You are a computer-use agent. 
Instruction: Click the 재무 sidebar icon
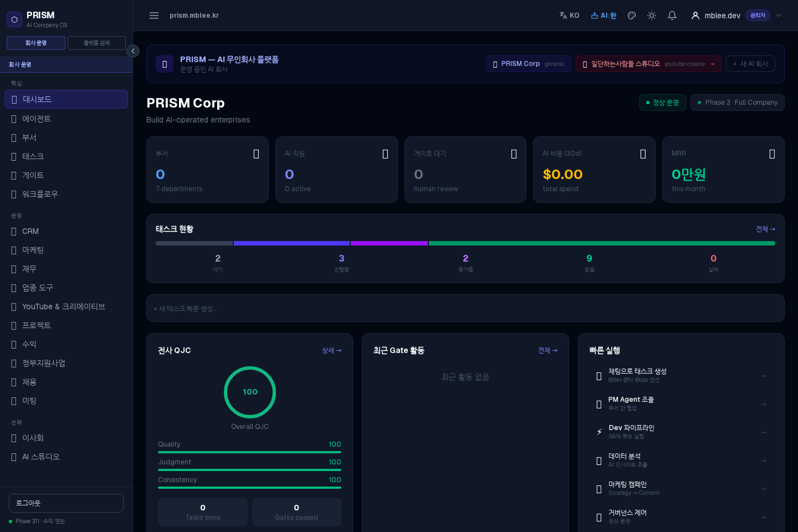pyautogui.click(x=14, y=269)
